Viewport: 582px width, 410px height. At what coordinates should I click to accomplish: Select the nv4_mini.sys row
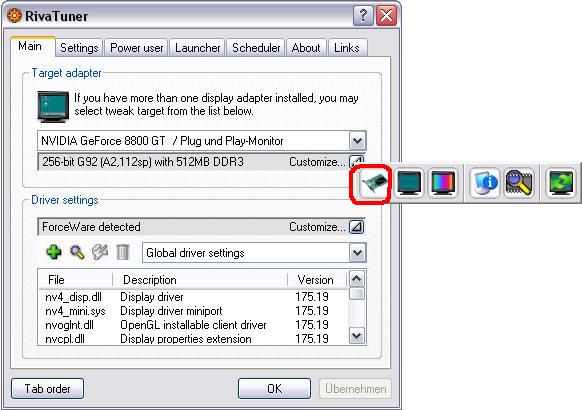pyautogui.click(x=193, y=311)
